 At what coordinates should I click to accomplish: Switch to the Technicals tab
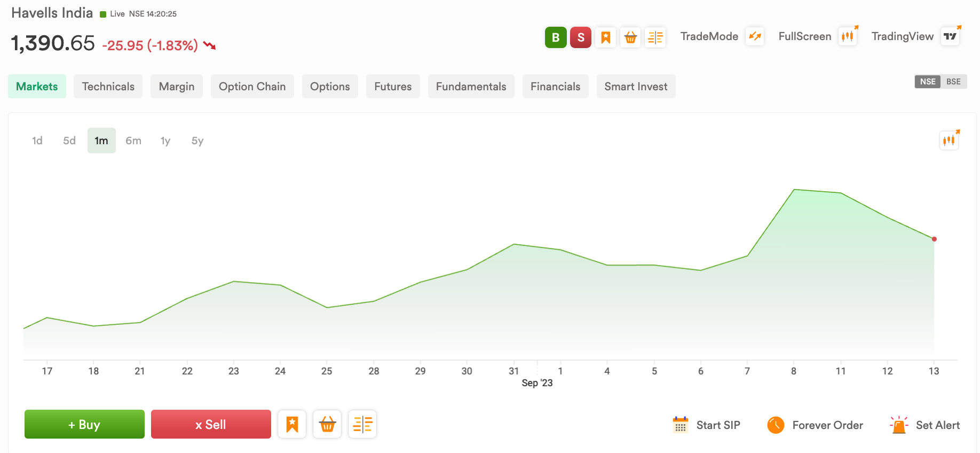point(108,87)
